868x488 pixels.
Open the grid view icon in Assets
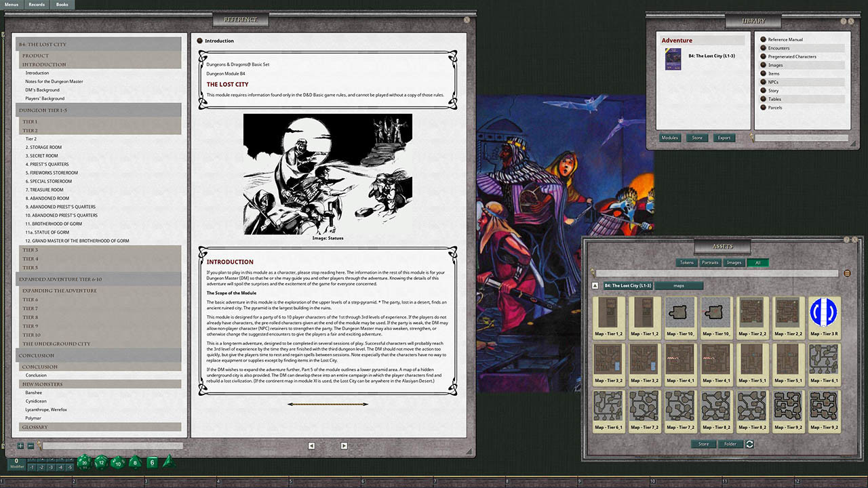pos(847,273)
